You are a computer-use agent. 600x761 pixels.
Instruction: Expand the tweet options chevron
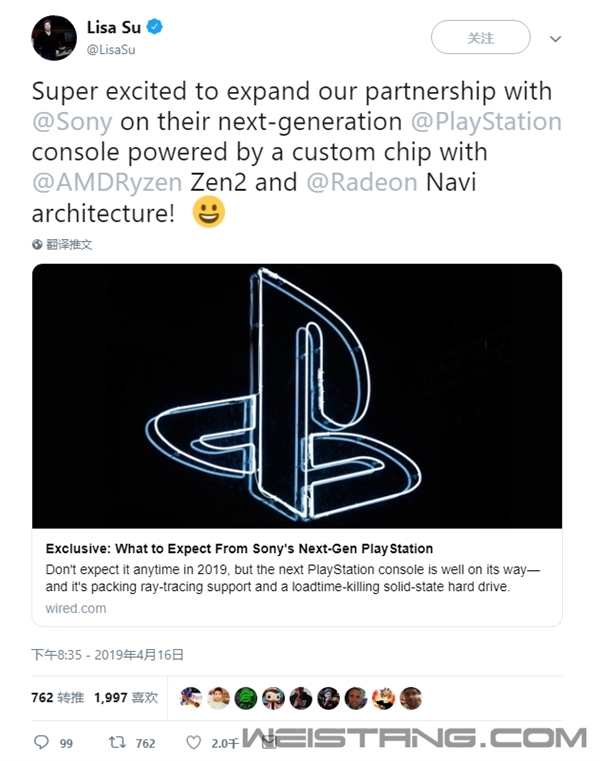(555, 38)
